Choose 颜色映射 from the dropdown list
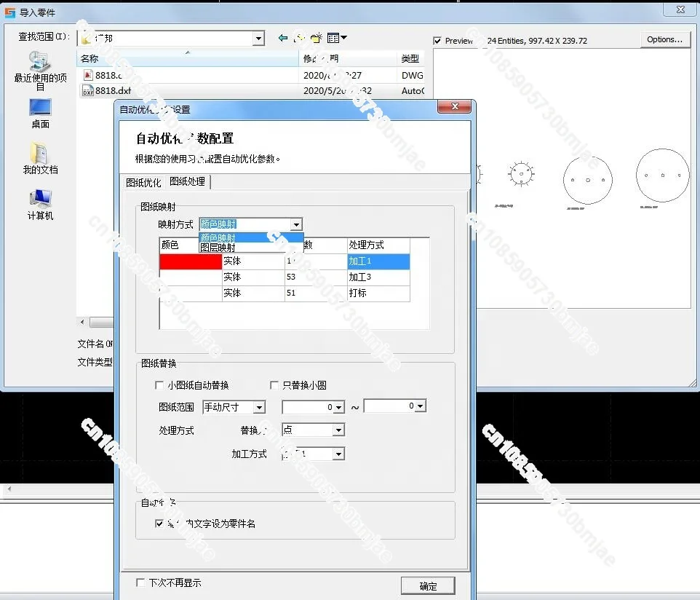 point(251,237)
